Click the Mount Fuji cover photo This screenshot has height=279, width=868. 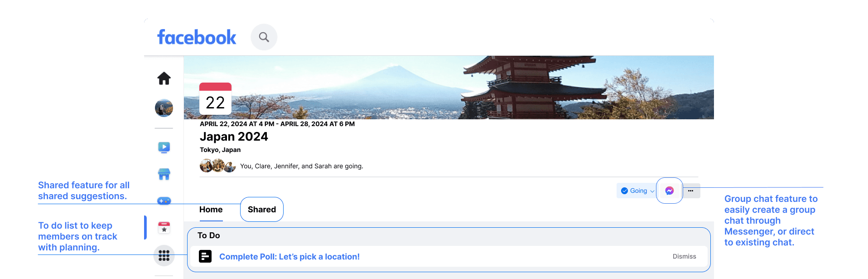[448, 88]
